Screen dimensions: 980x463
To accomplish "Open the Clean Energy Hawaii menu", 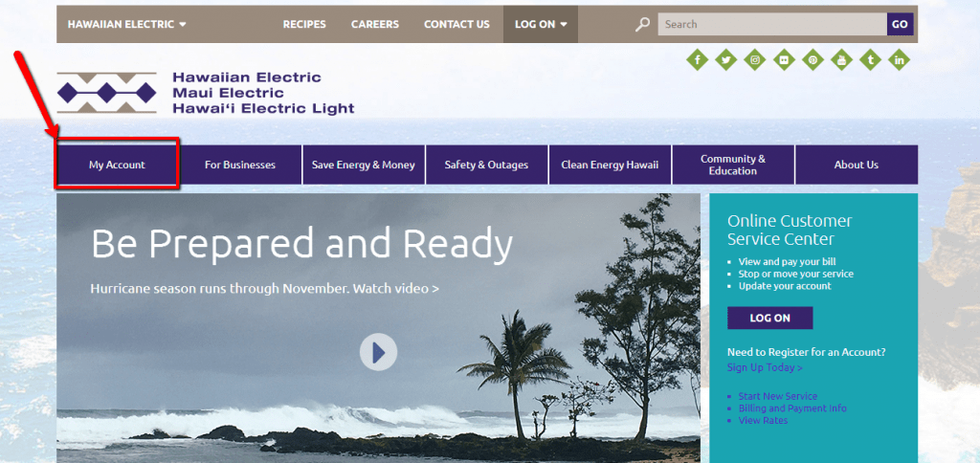I will (610, 165).
